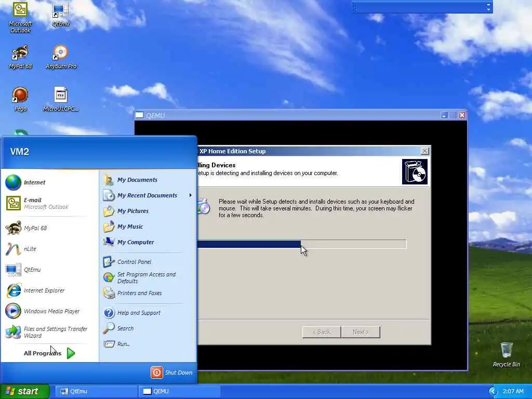532x399 pixels.
Task: Expand All Programs with the green arrow
Action: click(71, 353)
